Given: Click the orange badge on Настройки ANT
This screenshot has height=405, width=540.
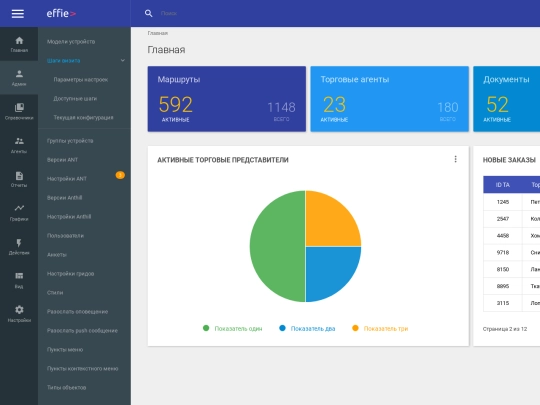Looking at the screenshot, I should coord(120,175).
